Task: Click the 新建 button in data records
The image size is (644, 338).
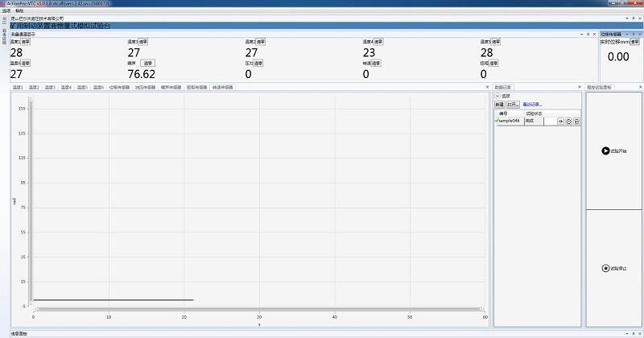Action: [499, 105]
